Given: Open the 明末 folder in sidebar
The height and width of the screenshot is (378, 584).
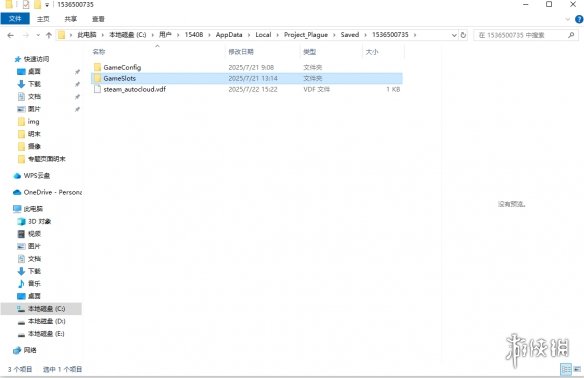Looking at the screenshot, I should tap(34, 134).
